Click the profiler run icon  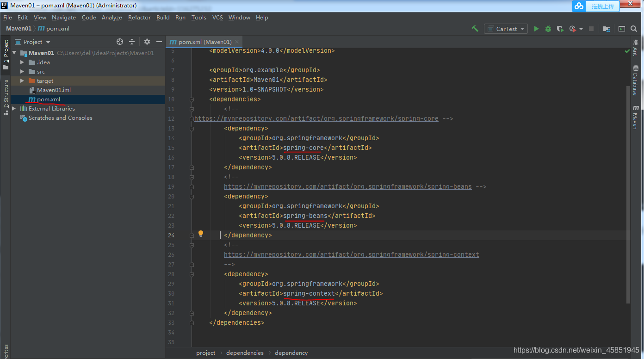[x=573, y=29]
